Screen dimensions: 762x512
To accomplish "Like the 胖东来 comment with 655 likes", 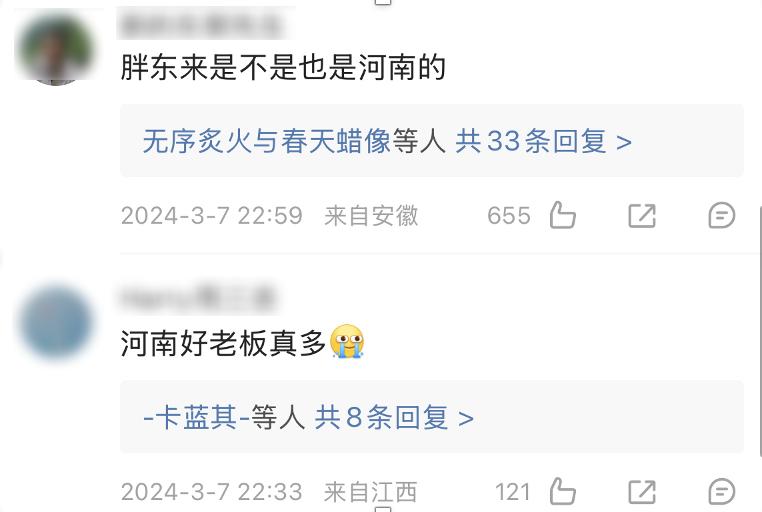I will [563, 215].
